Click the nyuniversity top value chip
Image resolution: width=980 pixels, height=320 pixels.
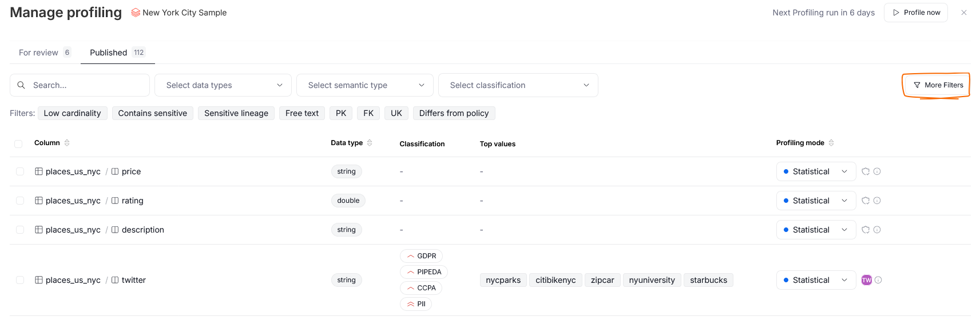652,280
